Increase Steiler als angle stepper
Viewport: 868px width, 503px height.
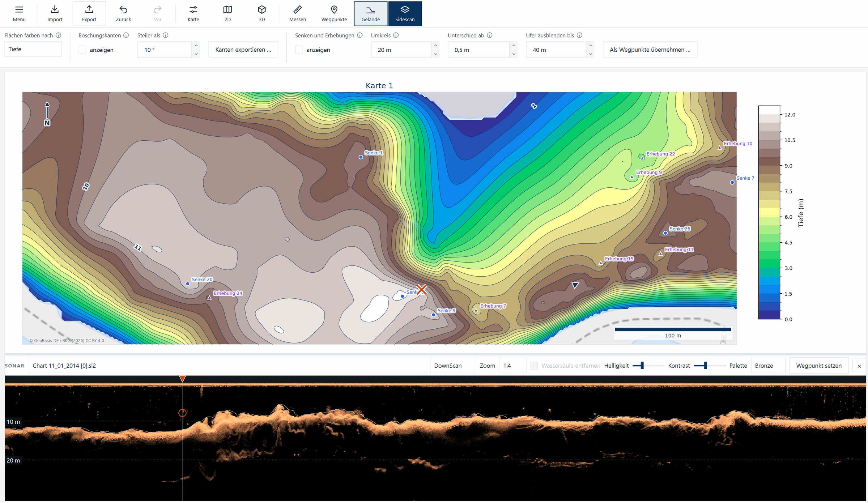(196, 46)
